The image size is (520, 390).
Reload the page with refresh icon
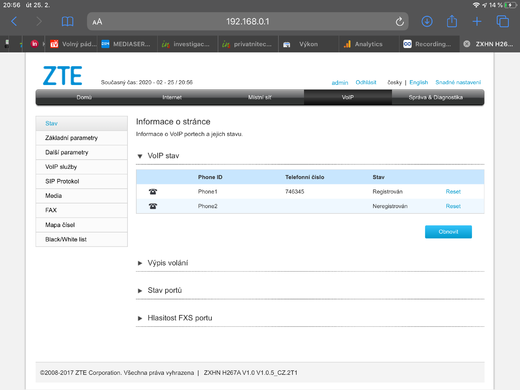point(400,22)
